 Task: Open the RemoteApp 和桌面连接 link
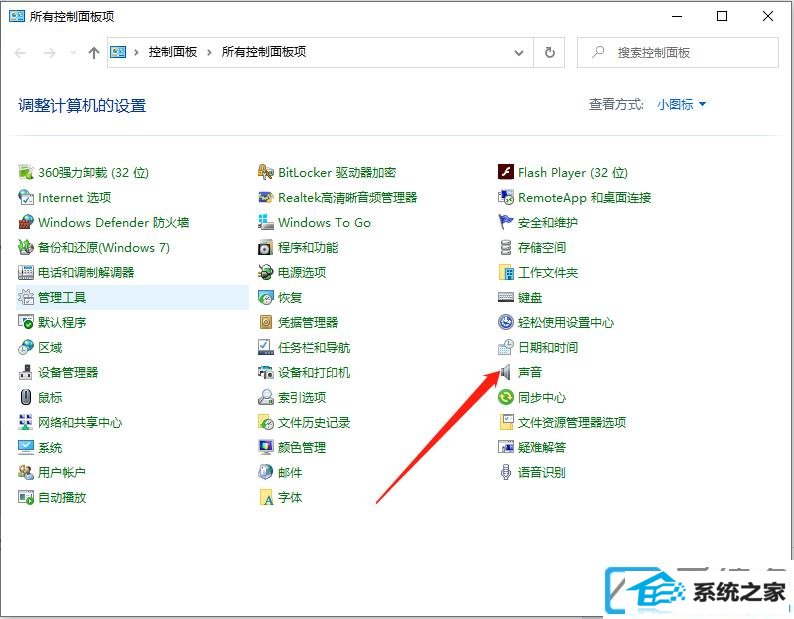click(x=584, y=198)
